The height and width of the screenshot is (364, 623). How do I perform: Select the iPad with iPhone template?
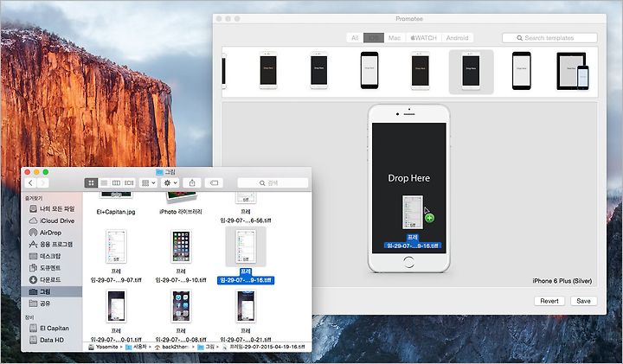(x=573, y=71)
